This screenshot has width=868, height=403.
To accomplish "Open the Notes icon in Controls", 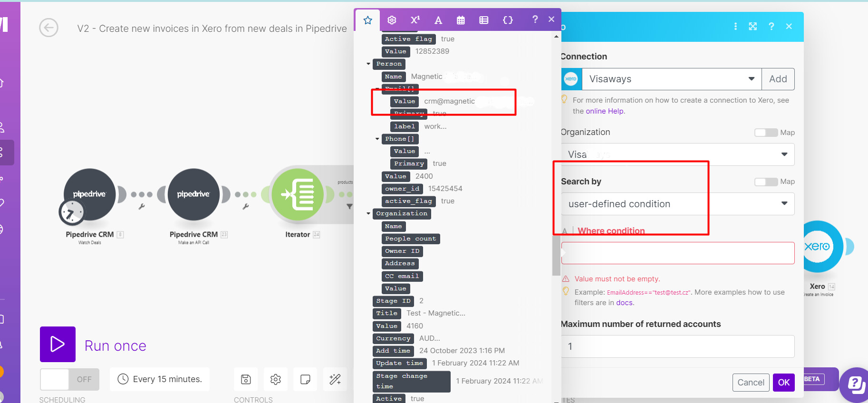I will pos(305,379).
